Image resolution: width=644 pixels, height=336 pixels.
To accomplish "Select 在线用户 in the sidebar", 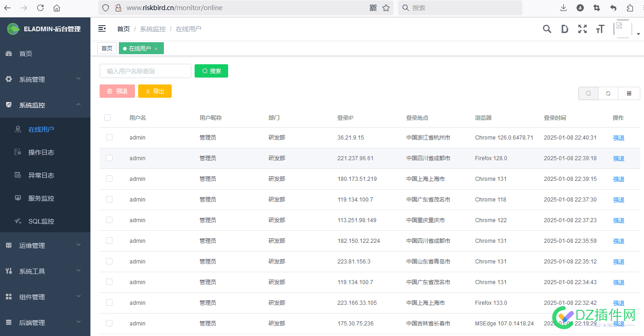I will tap(45, 129).
